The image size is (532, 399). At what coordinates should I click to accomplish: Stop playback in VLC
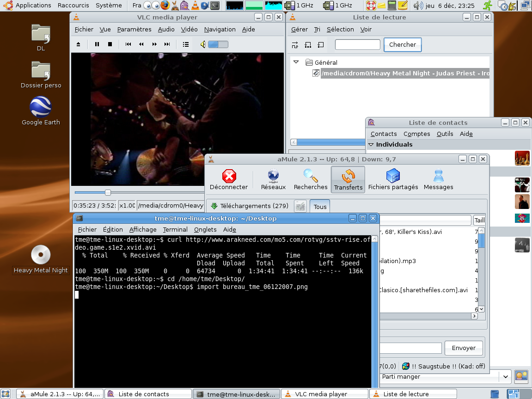click(x=110, y=44)
